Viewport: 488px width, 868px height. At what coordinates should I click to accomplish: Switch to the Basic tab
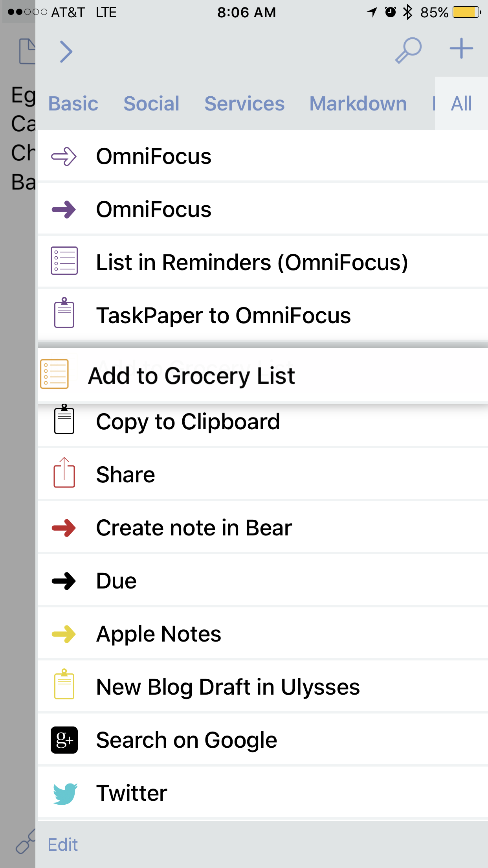click(73, 104)
